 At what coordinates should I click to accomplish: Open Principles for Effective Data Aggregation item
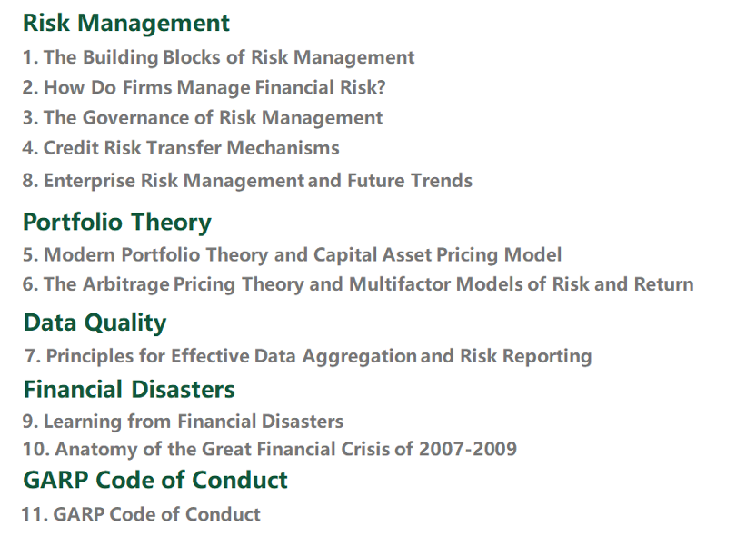(308, 356)
